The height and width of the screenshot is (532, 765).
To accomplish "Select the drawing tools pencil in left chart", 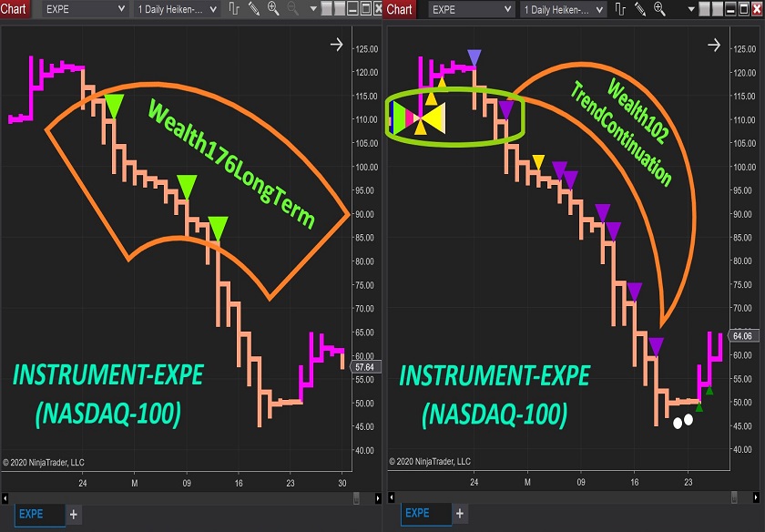I will [x=253, y=9].
